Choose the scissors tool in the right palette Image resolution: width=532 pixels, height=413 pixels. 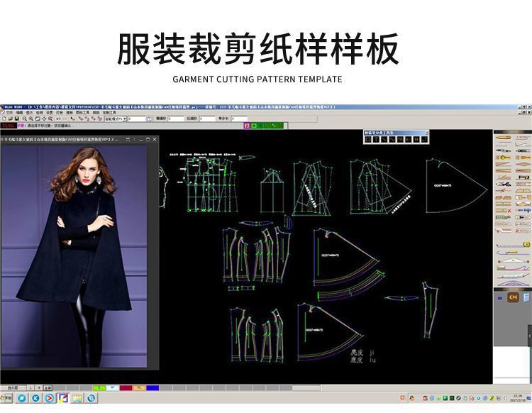click(x=503, y=184)
